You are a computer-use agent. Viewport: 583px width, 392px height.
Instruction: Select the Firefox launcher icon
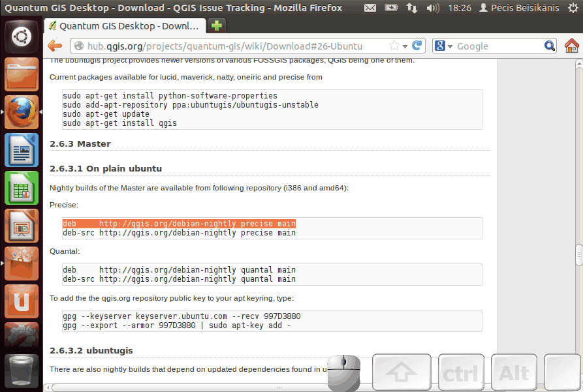point(22,112)
